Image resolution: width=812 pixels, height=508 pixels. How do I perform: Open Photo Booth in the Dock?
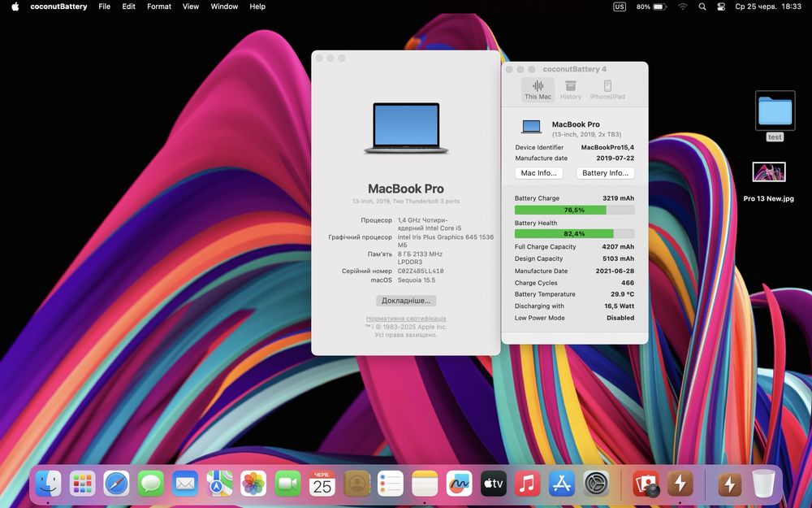pyautogui.click(x=646, y=484)
